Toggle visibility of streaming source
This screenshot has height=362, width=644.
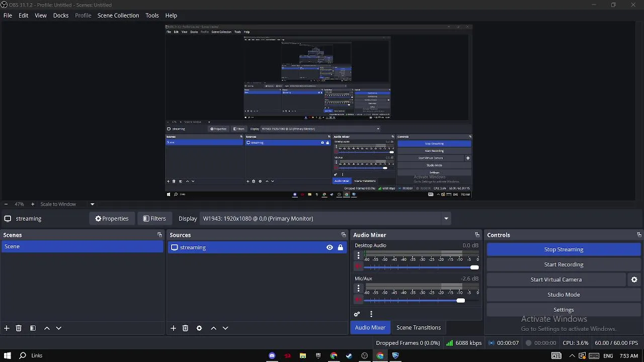(330, 247)
